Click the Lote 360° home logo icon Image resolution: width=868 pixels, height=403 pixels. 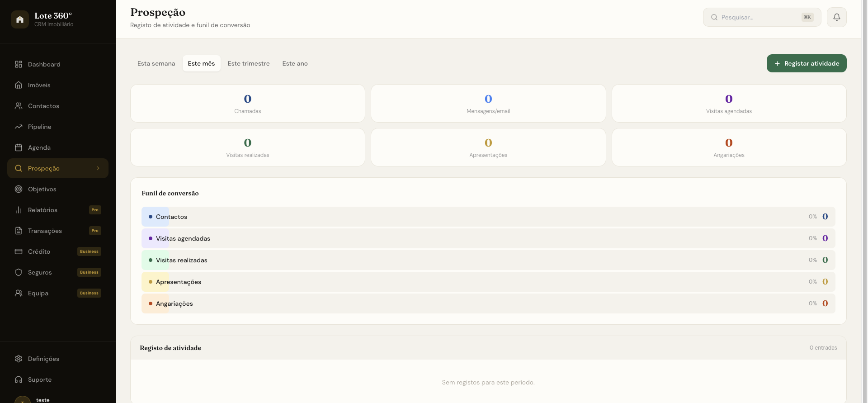tap(20, 19)
